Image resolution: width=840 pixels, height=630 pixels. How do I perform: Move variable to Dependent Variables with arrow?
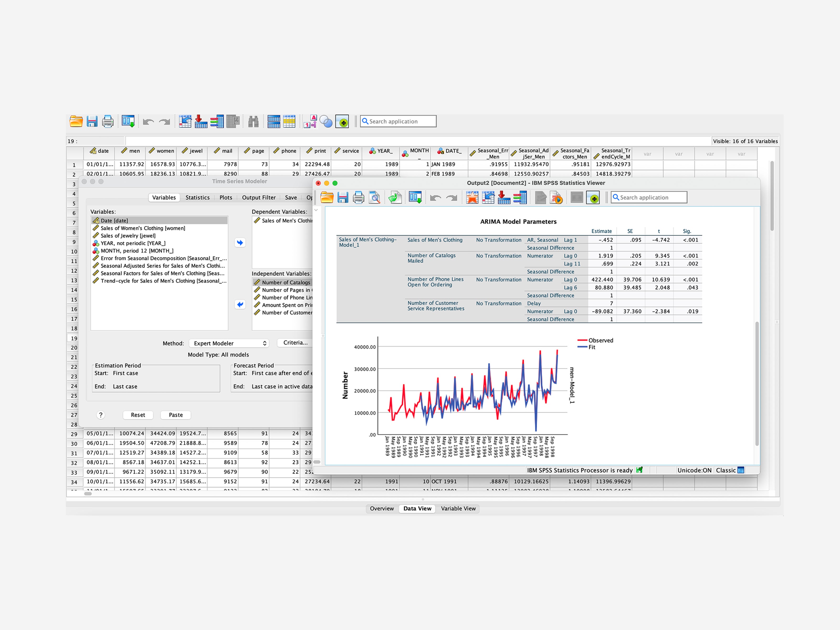[240, 243]
